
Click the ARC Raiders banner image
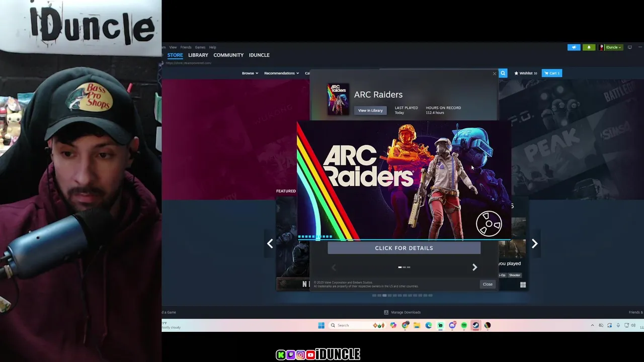tap(404, 181)
